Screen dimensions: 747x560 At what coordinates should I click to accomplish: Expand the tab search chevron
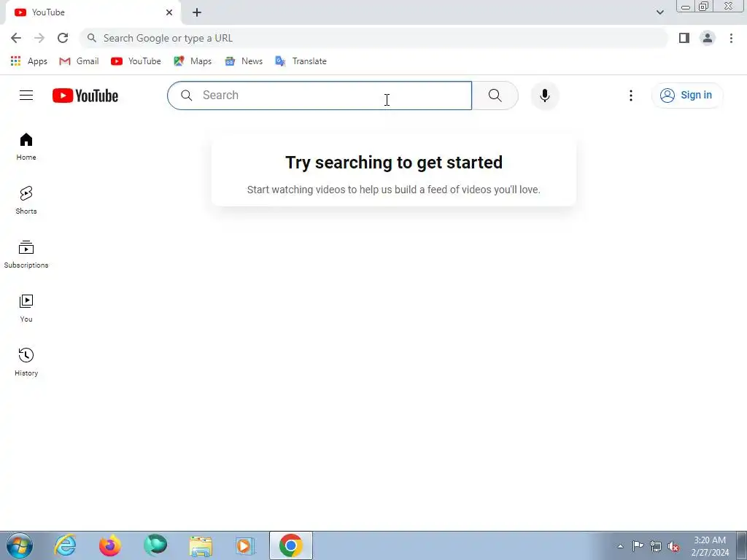tap(659, 12)
